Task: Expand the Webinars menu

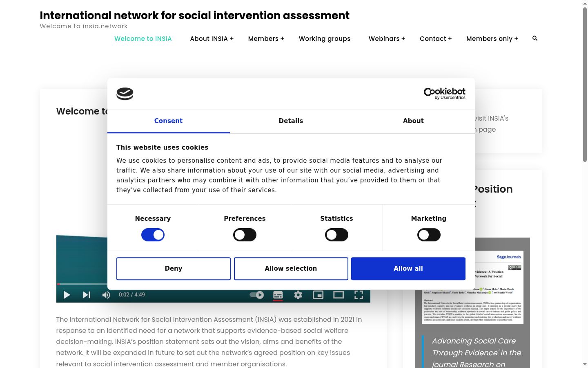Action: 387,38
